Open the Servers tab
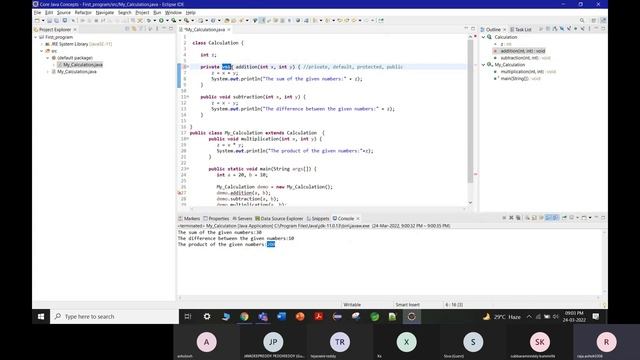The height and width of the screenshot is (360, 640). click(x=242, y=218)
